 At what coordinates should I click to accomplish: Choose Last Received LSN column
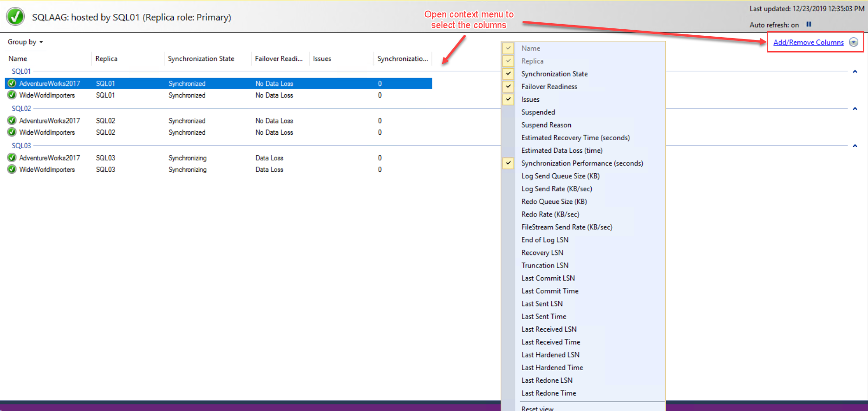pyautogui.click(x=549, y=329)
